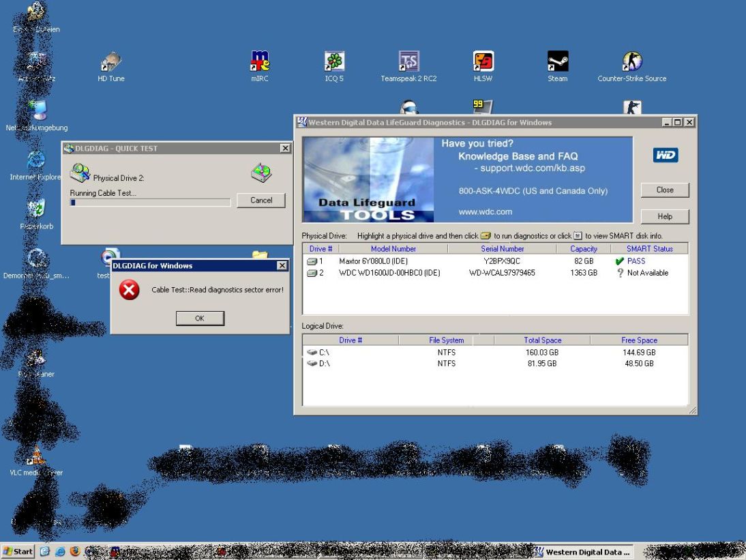Click the CD drive icon in Quick Test dialog
Screen dimensions: 746x560
[x=261, y=173]
